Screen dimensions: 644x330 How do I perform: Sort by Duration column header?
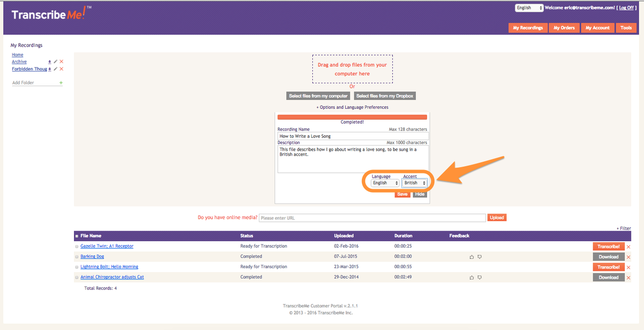(403, 236)
